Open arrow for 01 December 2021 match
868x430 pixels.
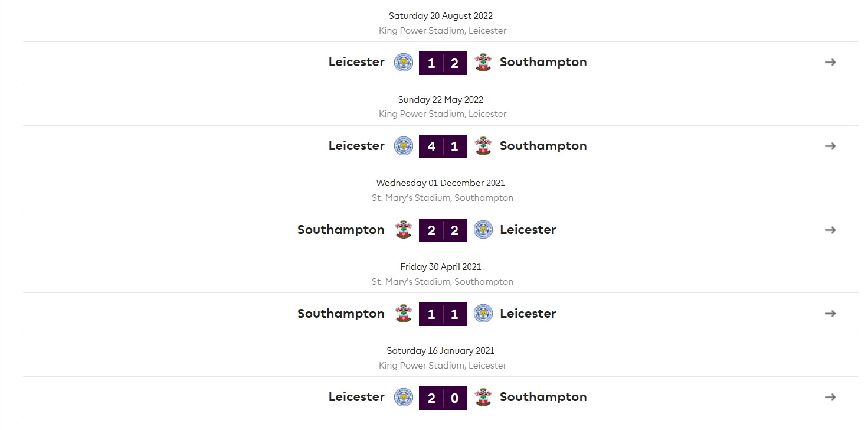click(830, 230)
